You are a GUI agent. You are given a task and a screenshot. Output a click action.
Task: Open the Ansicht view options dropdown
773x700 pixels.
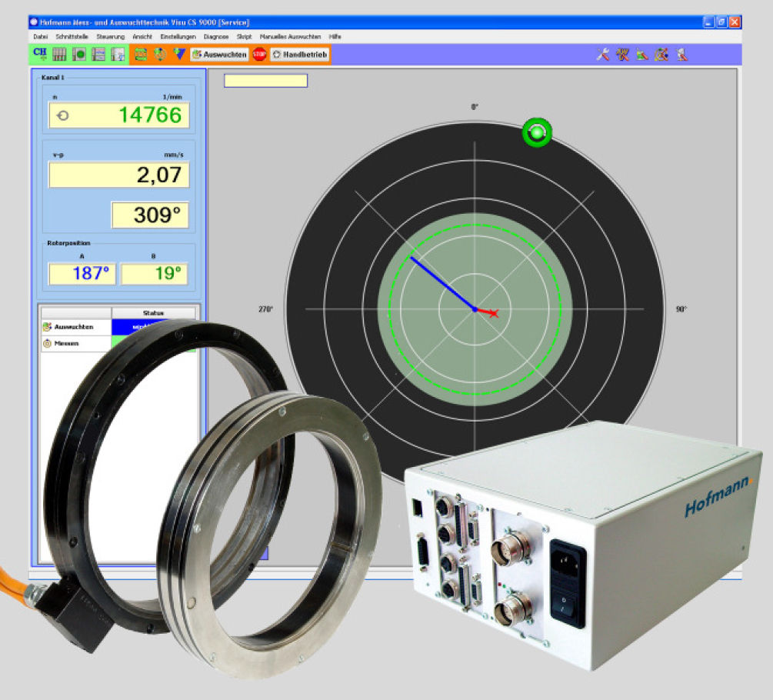click(142, 36)
